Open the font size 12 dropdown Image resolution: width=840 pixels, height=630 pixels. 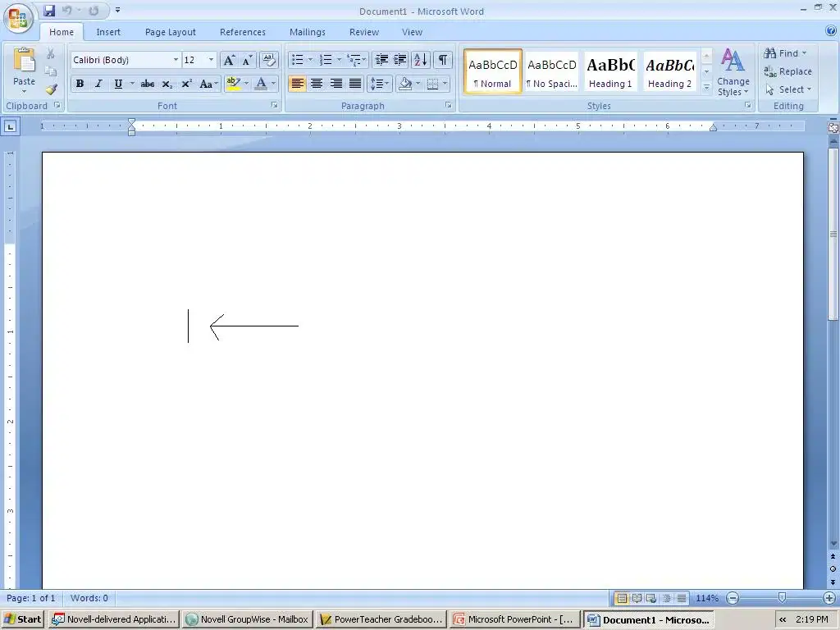pos(211,60)
